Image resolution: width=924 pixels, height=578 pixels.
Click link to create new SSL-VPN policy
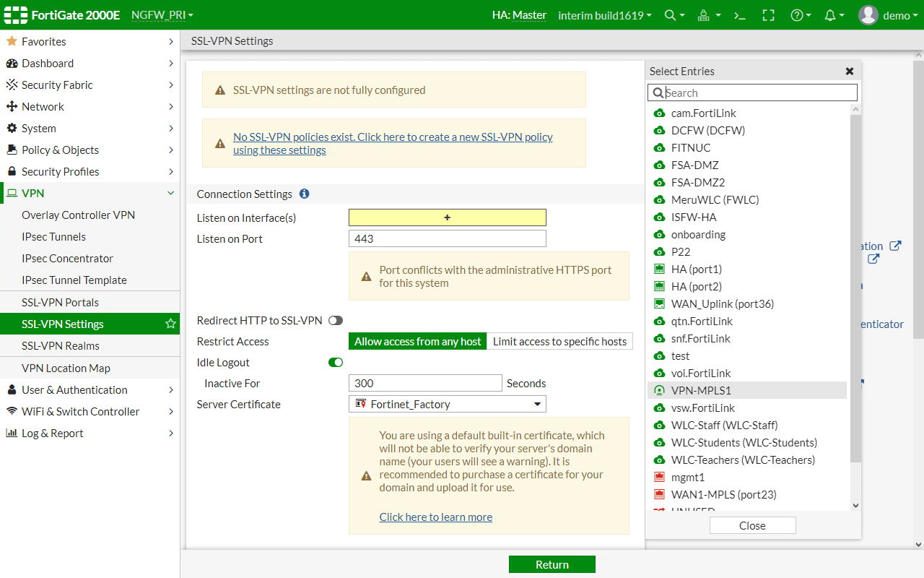393,143
